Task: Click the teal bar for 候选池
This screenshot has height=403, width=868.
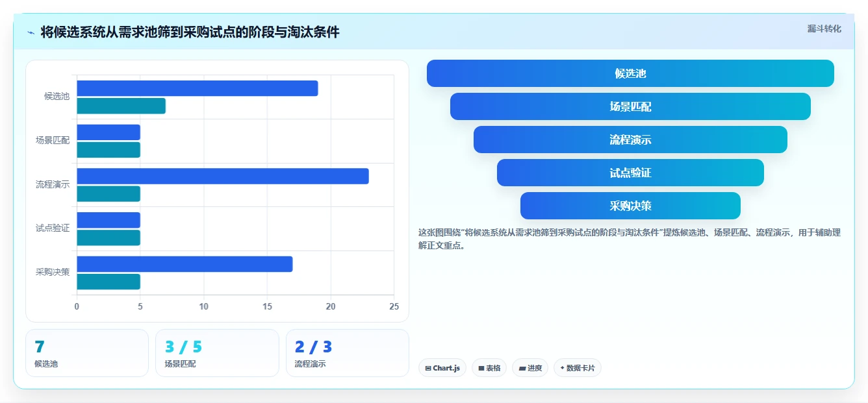Action: click(121, 106)
